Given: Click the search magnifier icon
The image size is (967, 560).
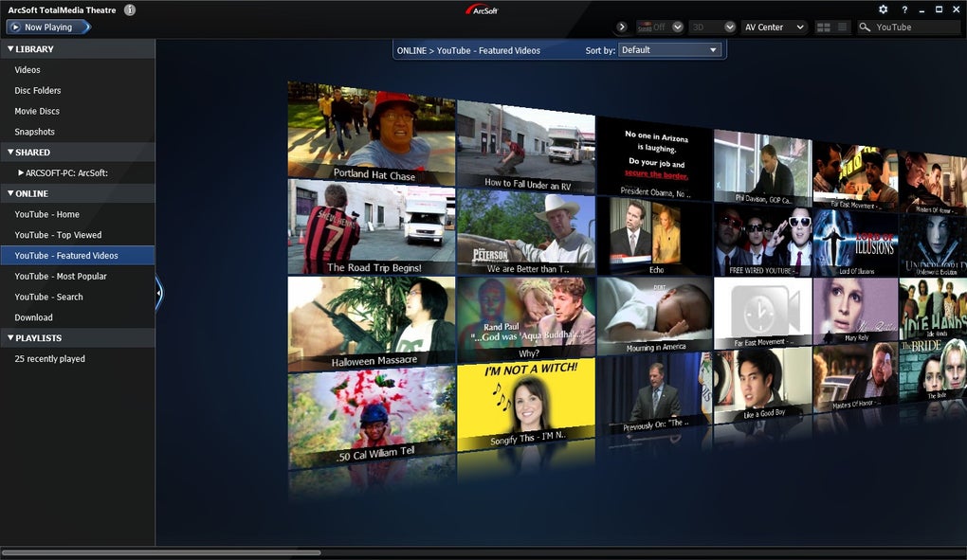Looking at the screenshot, I should click(x=865, y=27).
